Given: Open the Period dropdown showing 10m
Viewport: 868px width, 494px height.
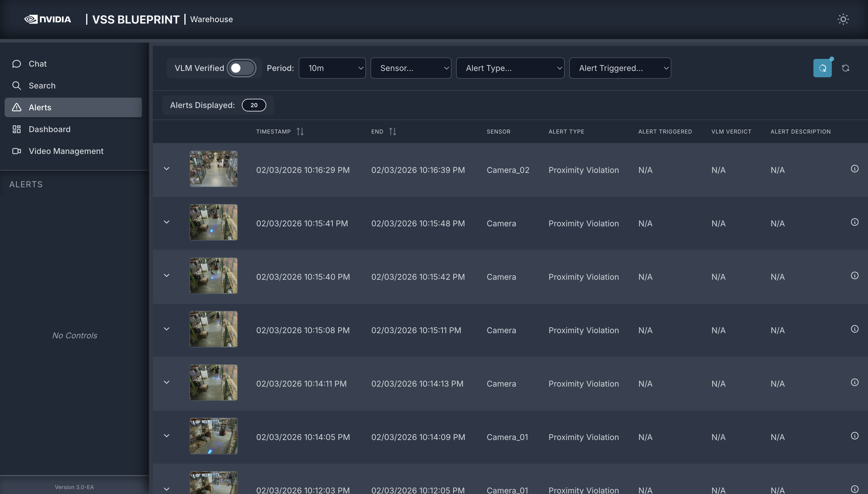Looking at the screenshot, I should (332, 68).
